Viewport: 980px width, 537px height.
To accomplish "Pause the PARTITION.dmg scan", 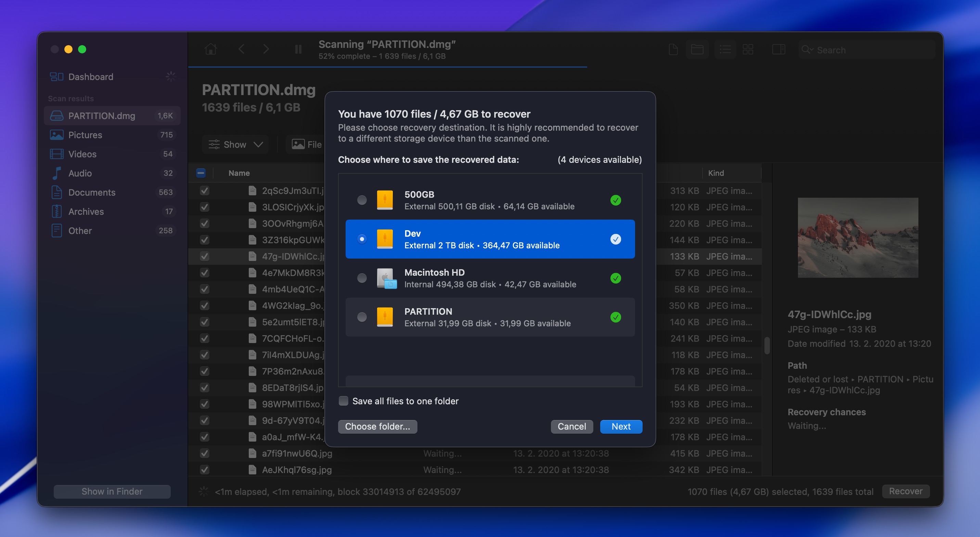I will click(x=298, y=49).
